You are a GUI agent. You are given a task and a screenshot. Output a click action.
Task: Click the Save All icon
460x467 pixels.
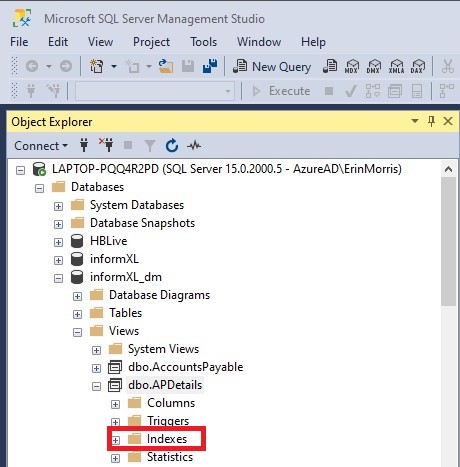coord(210,66)
